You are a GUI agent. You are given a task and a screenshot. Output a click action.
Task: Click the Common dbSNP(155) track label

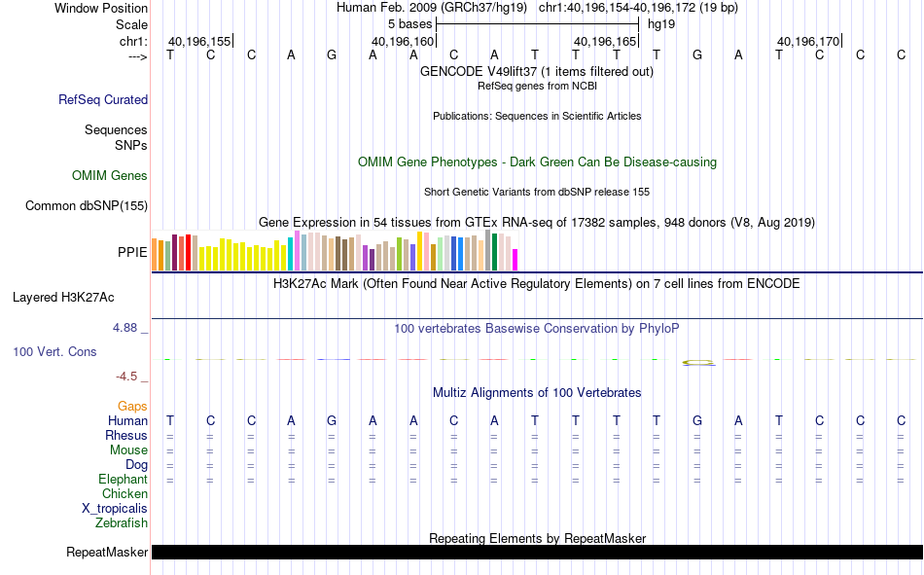click(87, 206)
